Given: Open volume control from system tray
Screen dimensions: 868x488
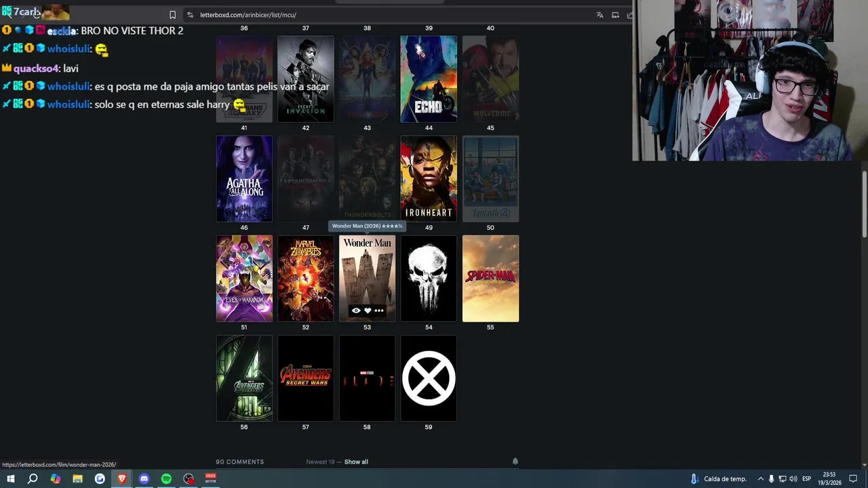Looking at the screenshot, I should point(793,479).
